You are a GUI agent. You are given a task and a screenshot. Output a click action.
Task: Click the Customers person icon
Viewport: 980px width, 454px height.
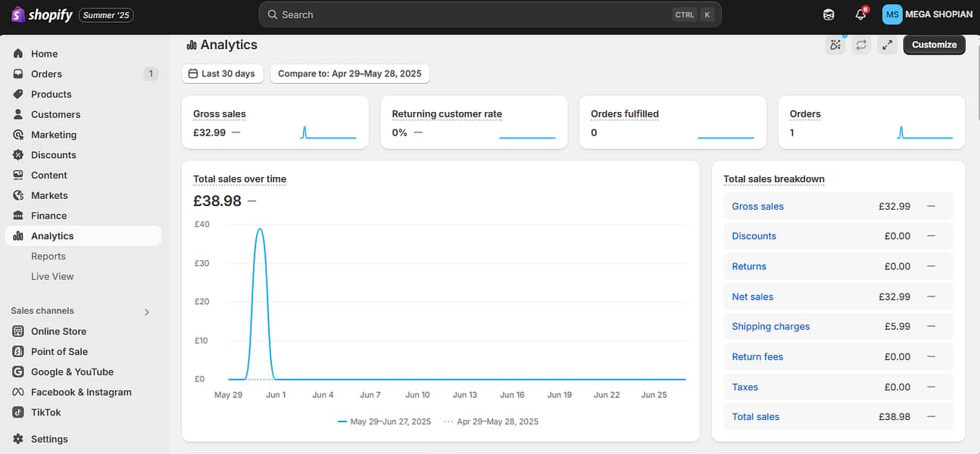18,114
